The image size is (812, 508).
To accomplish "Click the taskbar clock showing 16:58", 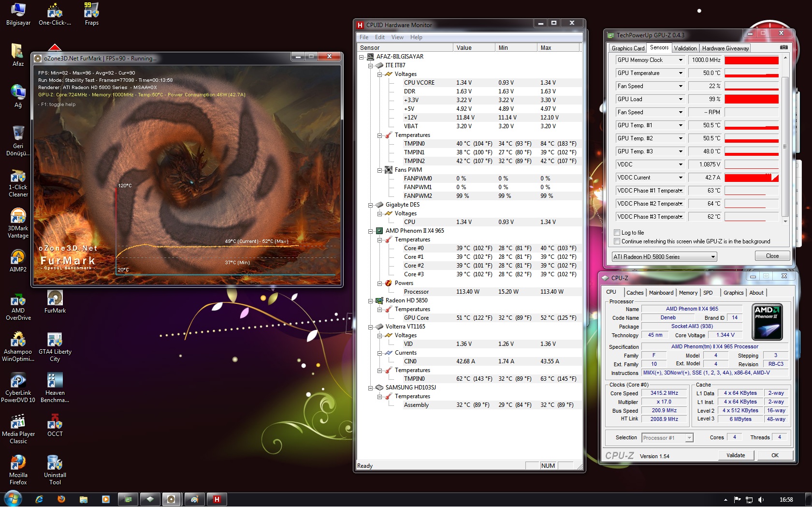I will (x=786, y=500).
